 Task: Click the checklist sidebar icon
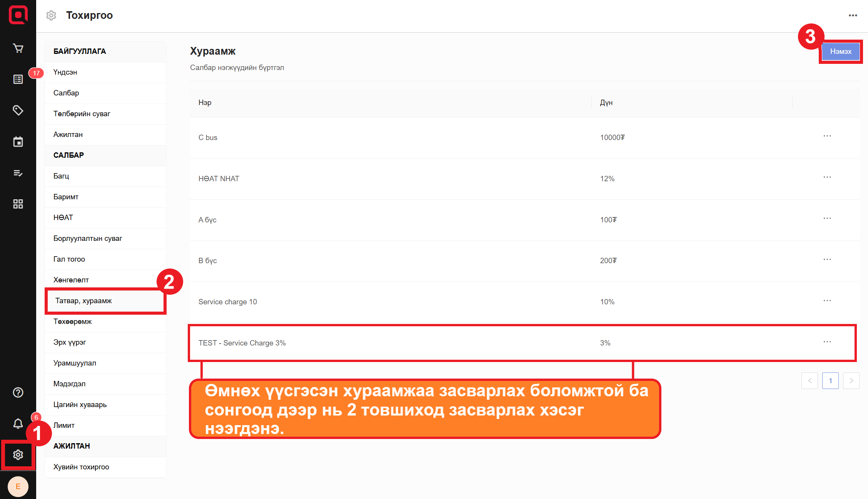click(18, 173)
